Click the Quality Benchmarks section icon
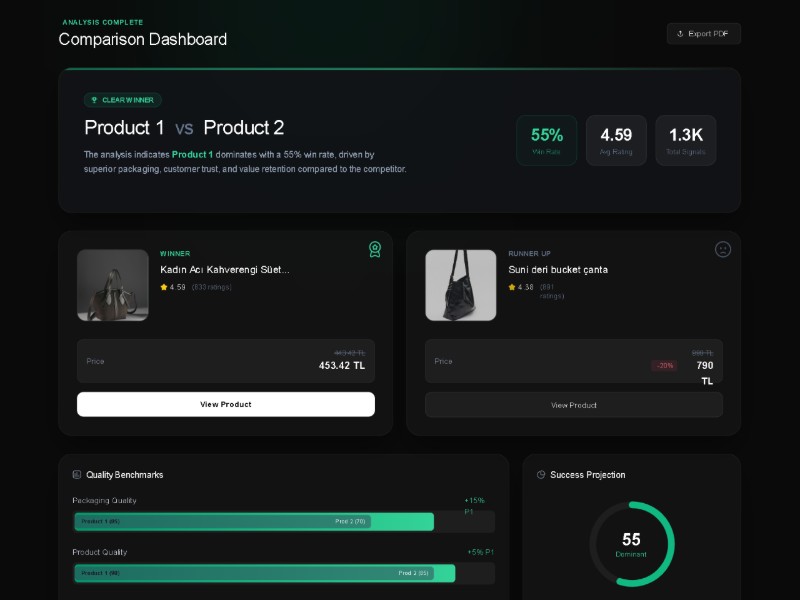 point(77,475)
